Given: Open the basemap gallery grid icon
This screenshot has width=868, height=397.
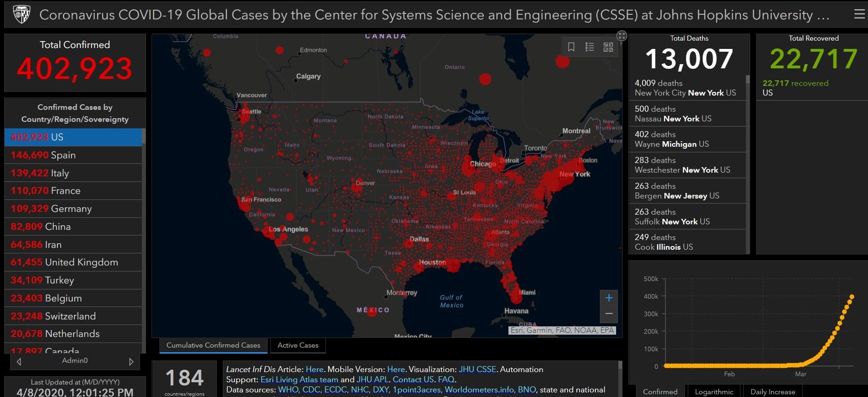Looking at the screenshot, I should click(x=608, y=47).
